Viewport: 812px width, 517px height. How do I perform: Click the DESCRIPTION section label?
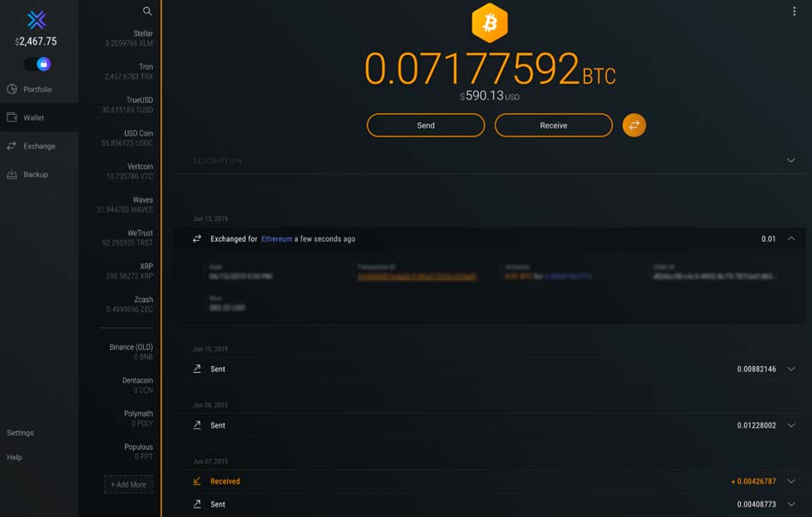pos(218,161)
